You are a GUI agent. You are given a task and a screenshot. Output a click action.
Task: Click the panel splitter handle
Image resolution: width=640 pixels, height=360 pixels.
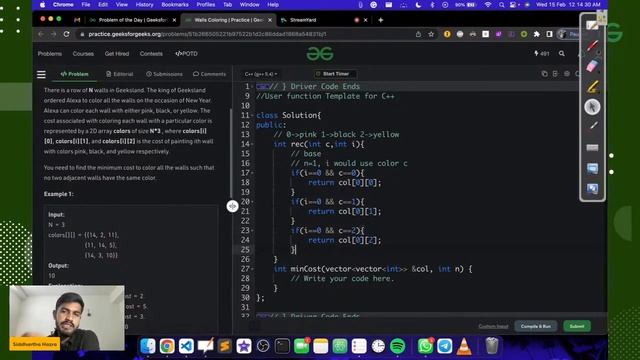(232, 206)
